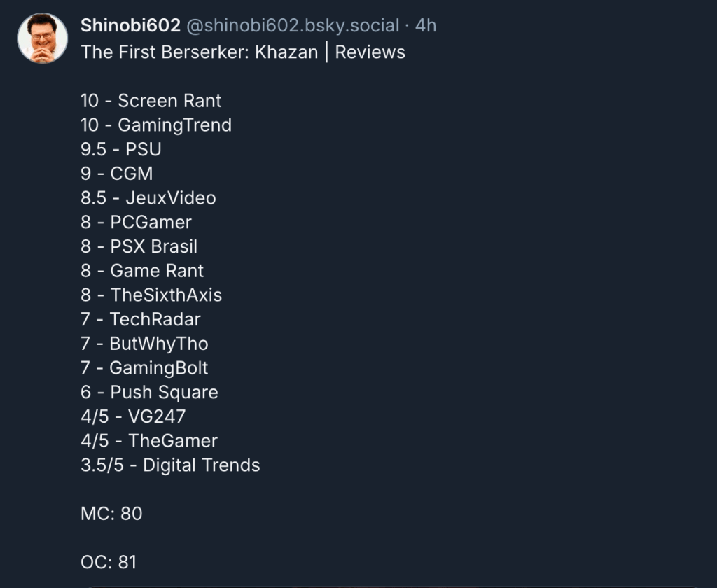Screen dimensions: 717x588
Task: Click the "3.5/5 - Digital Trends" line
Action: click(x=170, y=465)
